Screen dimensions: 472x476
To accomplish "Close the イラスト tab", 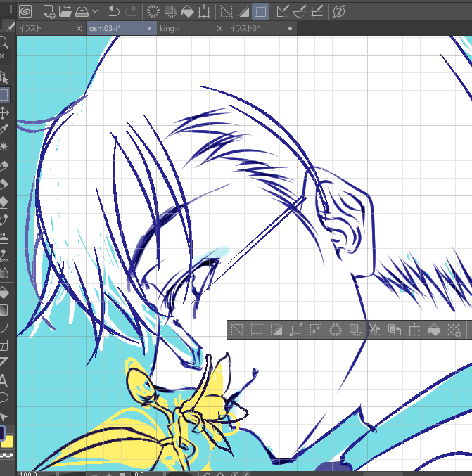I will [x=79, y=29].
